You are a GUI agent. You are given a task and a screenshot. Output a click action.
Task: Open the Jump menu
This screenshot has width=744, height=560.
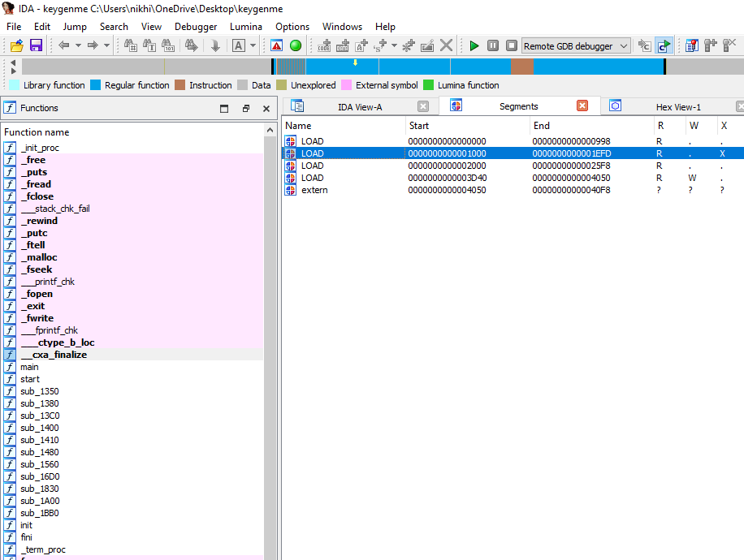(x=75, y=27)
